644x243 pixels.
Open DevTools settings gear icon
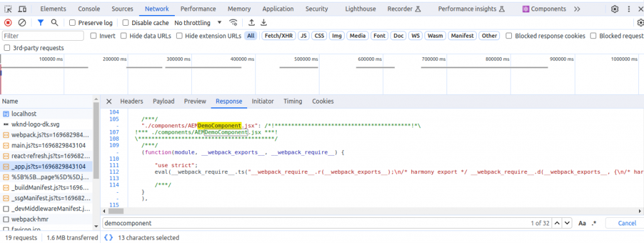click(614, 9)
